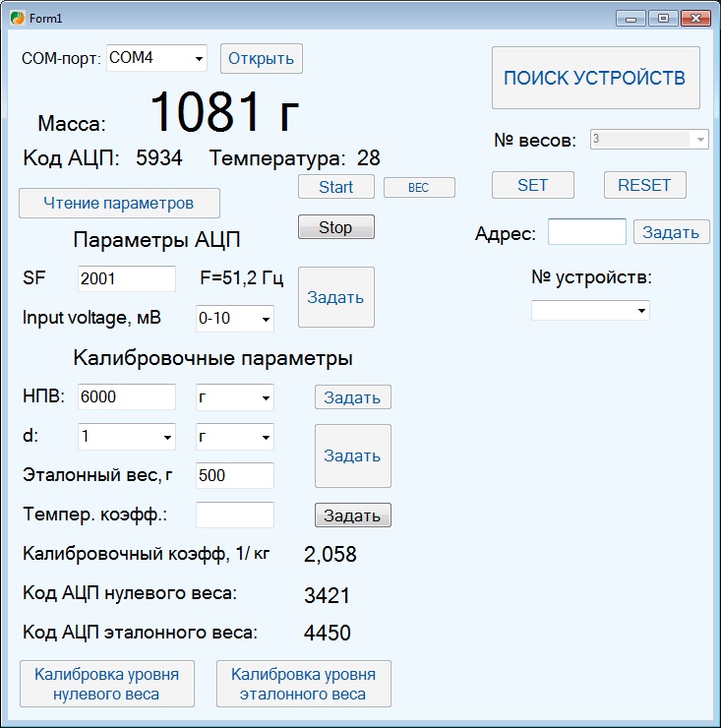
Task: Open the d unit dropdown
Action: tap(235, 437)
